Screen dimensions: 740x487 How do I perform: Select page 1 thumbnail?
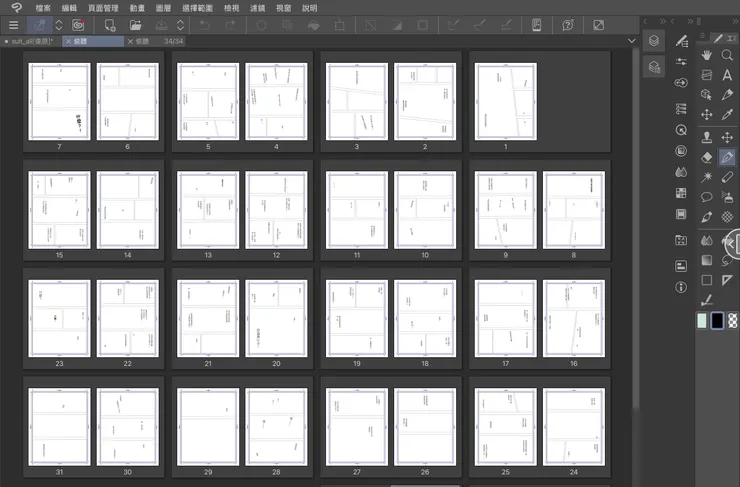(x=505, y=101)
